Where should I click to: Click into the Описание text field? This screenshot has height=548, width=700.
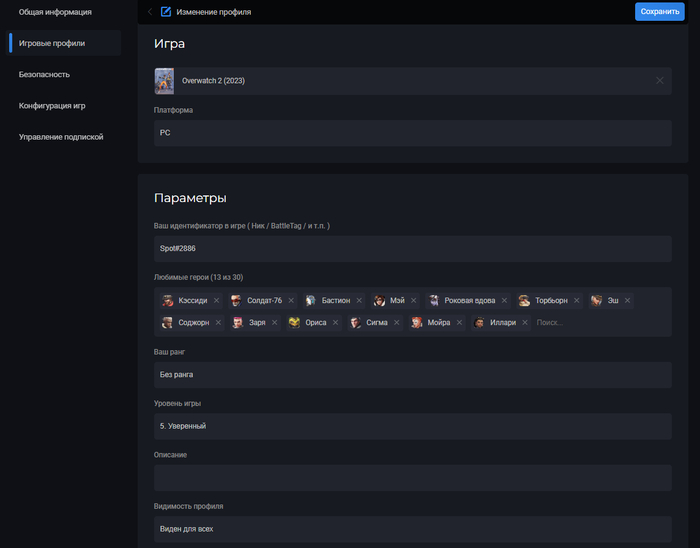[412, 477]
